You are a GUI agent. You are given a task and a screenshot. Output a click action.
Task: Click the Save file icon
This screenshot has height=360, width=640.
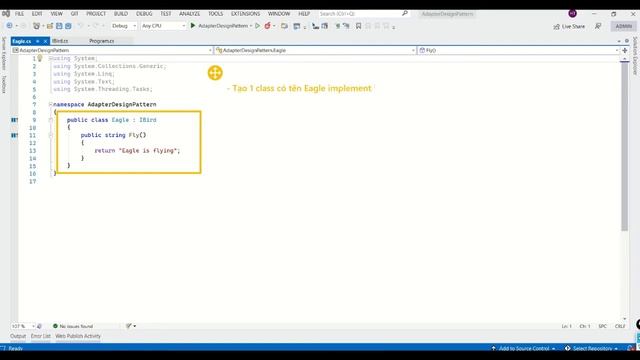[59, 26]
